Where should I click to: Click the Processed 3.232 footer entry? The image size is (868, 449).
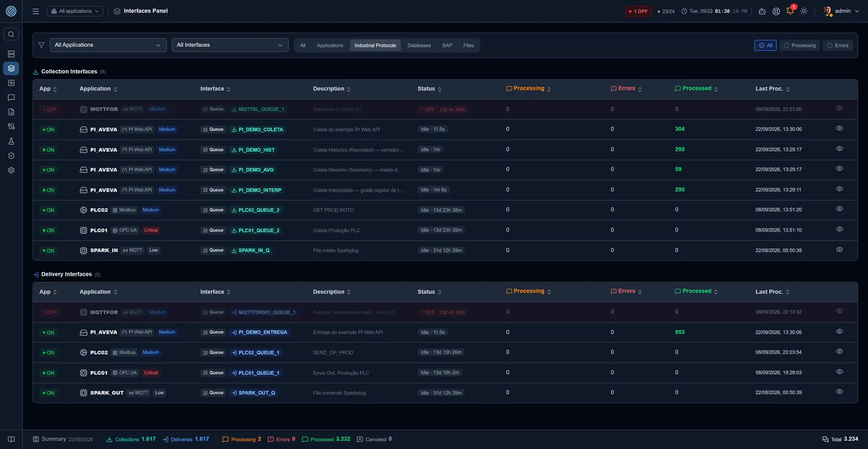[x=326, y=439]
